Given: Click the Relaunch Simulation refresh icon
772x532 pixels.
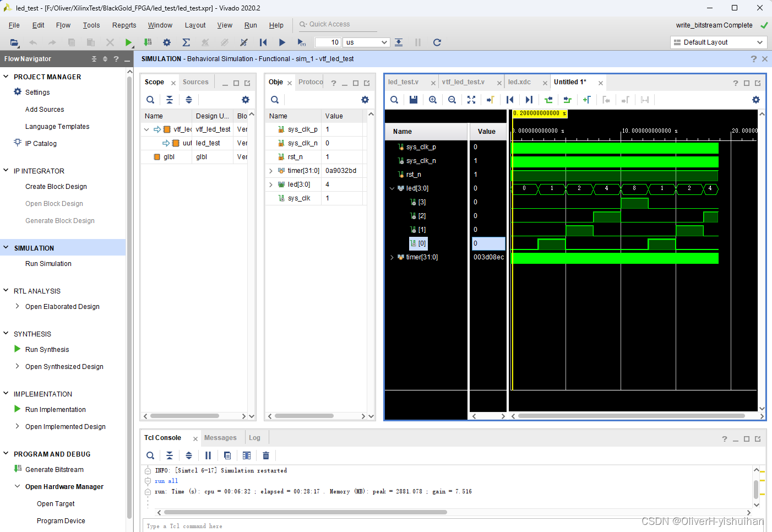Looking at the screenshot, I should tap(437, 42).
